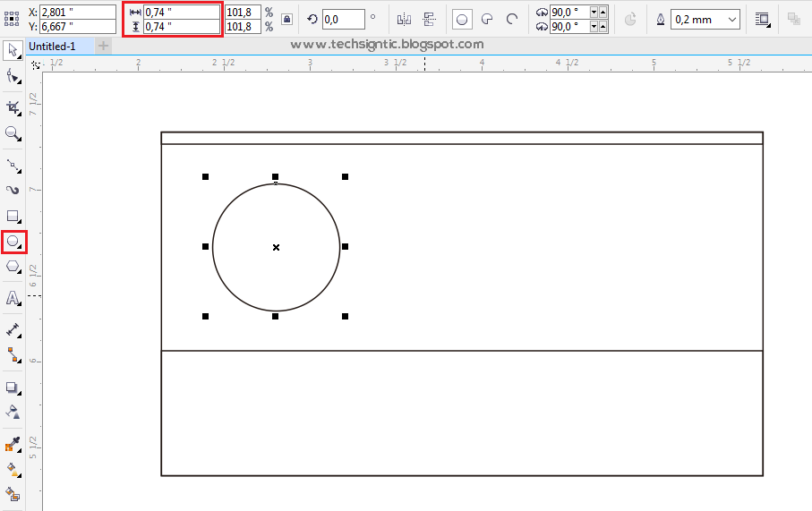Decrease the ending angle with down arrow
812x511 pixels.
click(594, 27)
